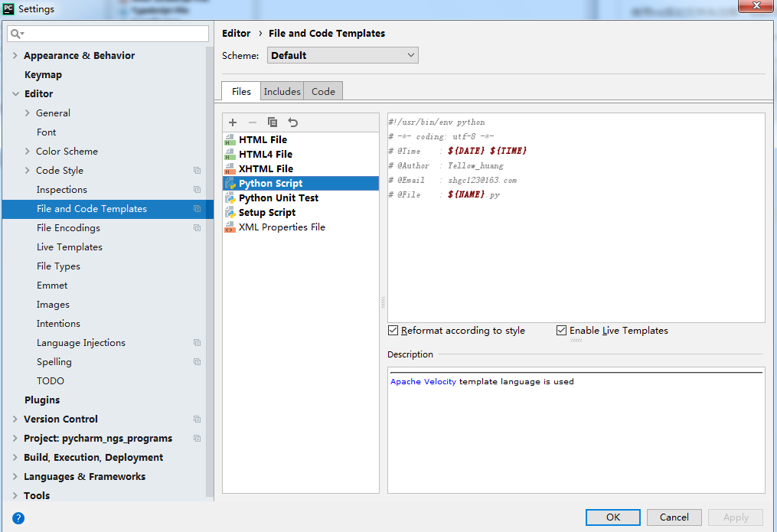This screenshot has height=532, width=777.
Task: Click the XHTML File template icon
Action: coord(230,169)
